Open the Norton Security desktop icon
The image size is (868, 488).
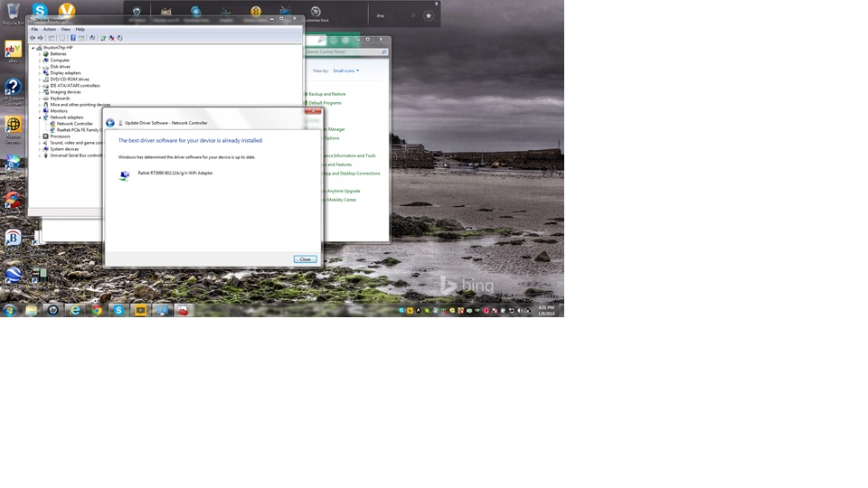[x=13, y=128]
